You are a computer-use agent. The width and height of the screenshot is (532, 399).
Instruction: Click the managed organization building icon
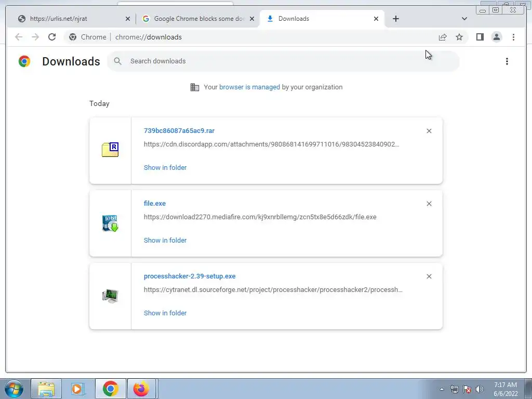195,87
